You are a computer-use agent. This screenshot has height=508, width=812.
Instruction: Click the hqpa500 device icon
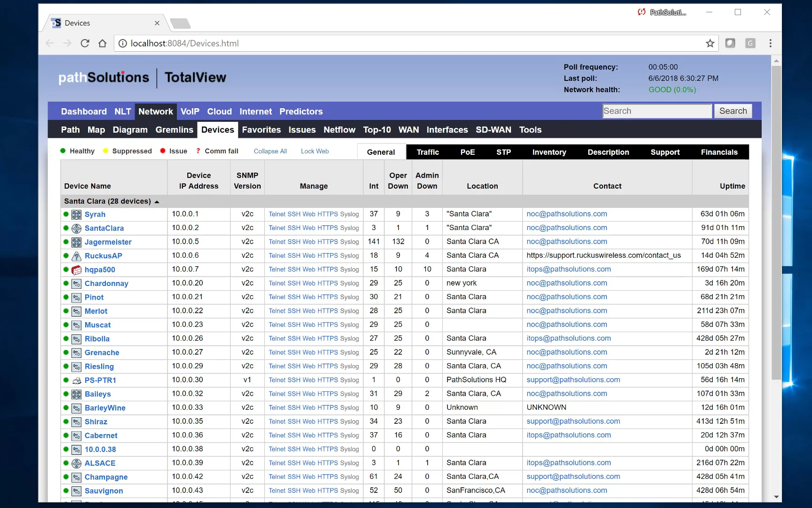coord(76,270)
